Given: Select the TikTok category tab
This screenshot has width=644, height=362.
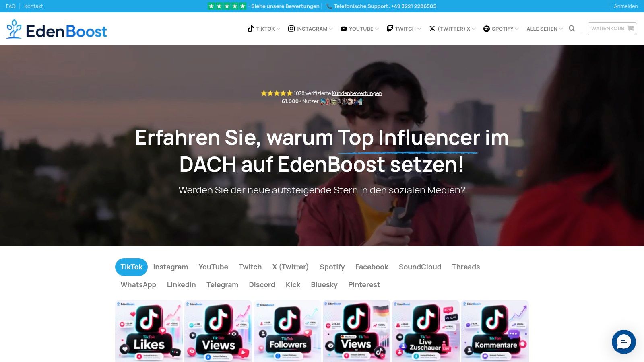Looking at the screenshot, I should [131, 267].
